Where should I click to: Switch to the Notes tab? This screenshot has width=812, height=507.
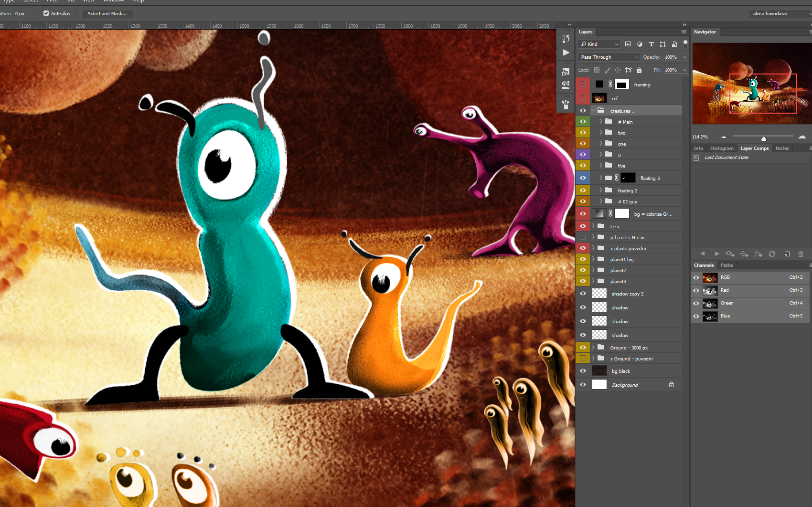(782, 148)
